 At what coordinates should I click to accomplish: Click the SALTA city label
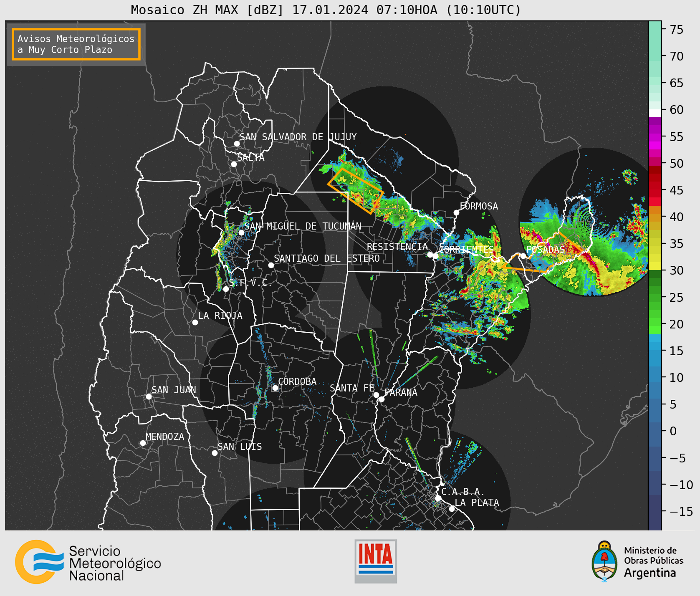[x=251, y=157]
